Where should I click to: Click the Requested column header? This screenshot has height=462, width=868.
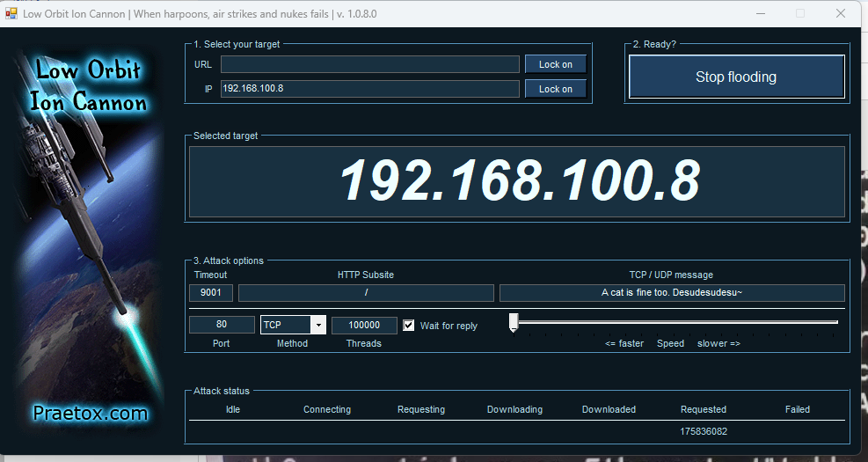coord(704,409)
